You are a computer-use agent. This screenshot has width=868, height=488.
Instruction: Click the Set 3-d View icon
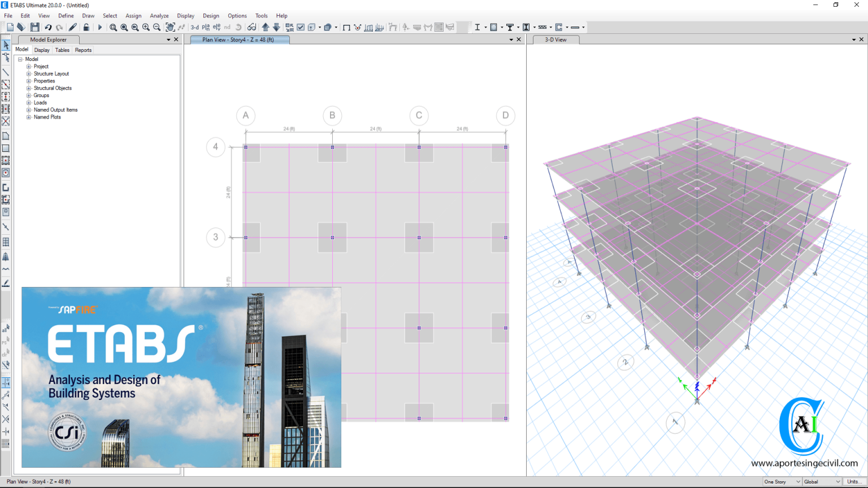tap(194, 27)
